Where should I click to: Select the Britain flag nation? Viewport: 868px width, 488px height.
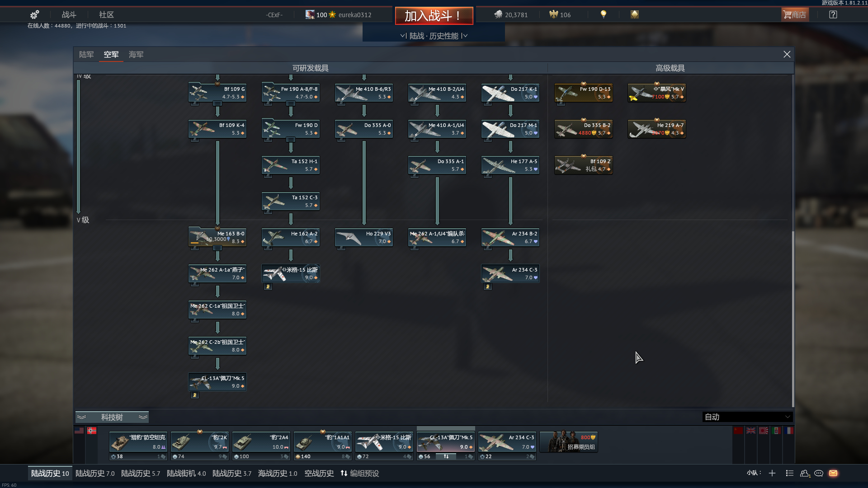point(751,431)
